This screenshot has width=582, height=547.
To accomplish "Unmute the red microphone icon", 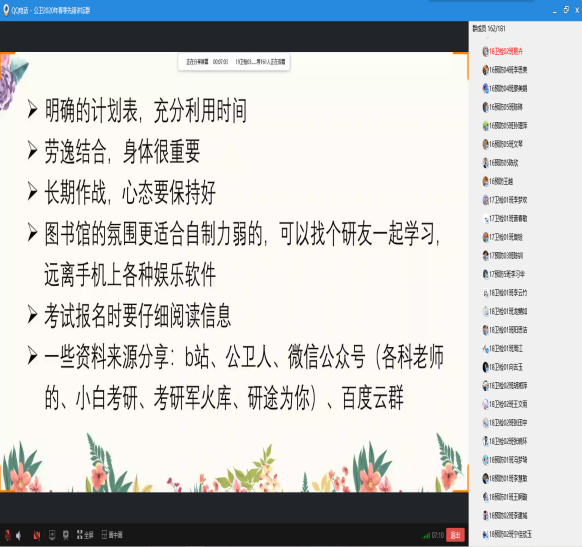I will point(7,535).
